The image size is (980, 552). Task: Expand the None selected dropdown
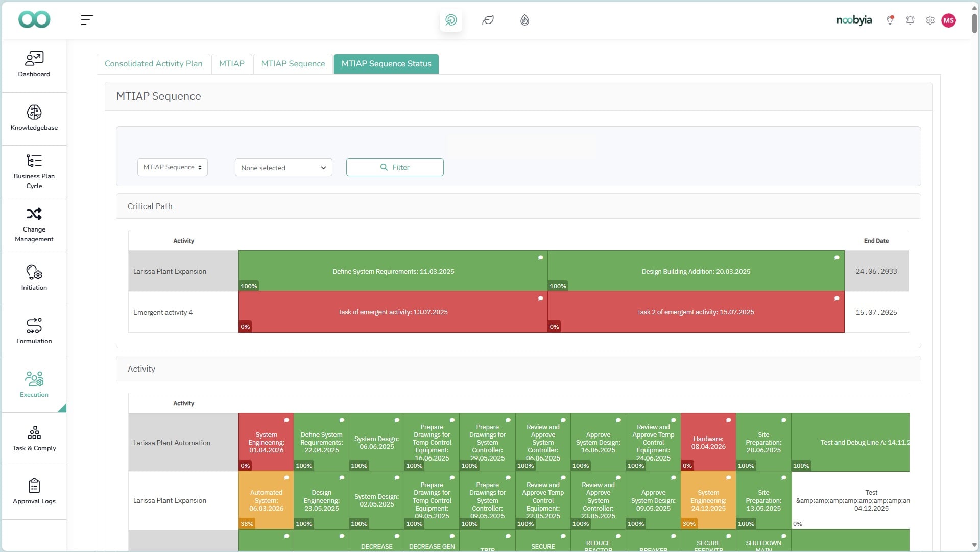tap(283, 168)
